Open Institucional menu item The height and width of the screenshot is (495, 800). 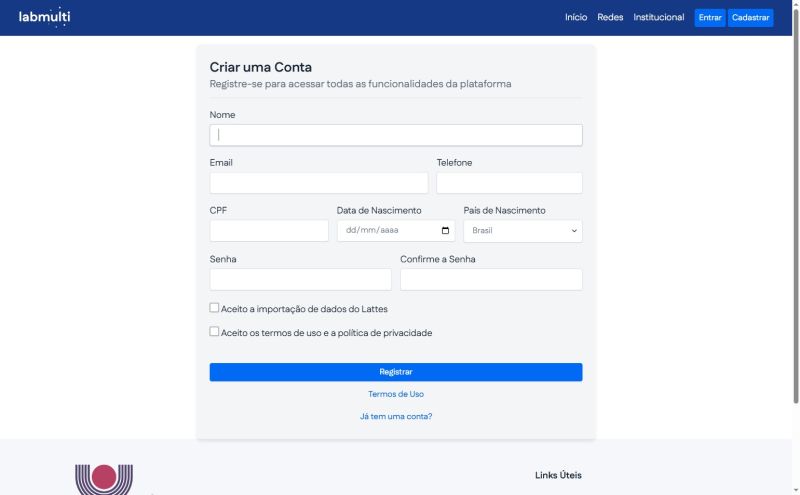pyautogui.click(x=659, y=17)
